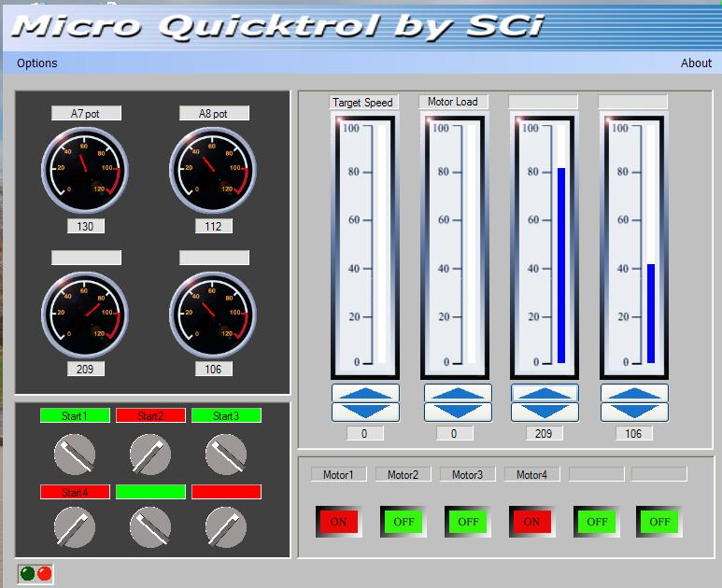Screen dimensions: 722x588
Task: Click the Motor Load bar meter
Action: (x=455, y=247)
